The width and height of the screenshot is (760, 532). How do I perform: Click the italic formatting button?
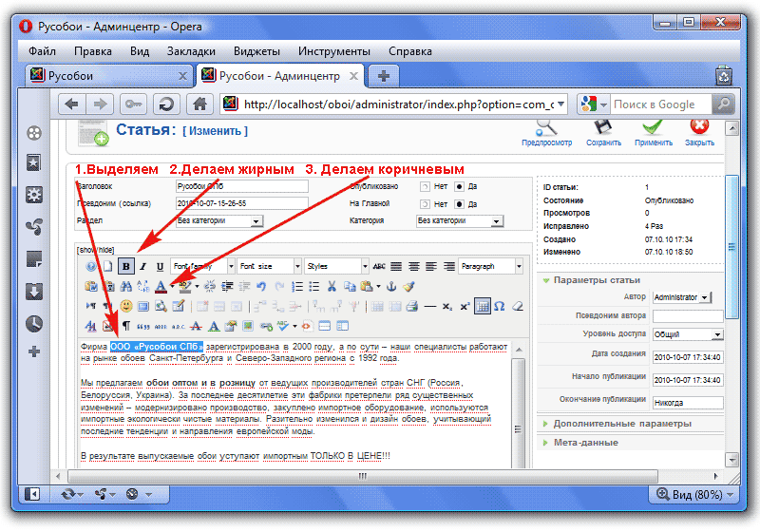[142, 267]
